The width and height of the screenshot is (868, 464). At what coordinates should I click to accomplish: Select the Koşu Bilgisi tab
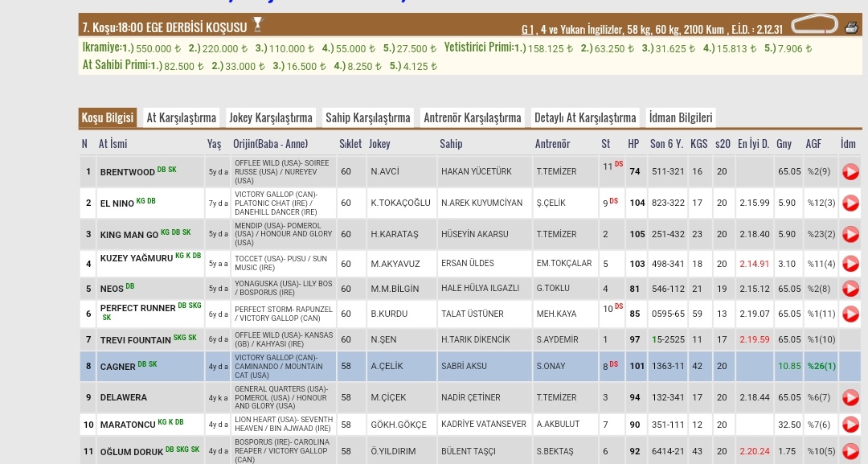(108, 117)
